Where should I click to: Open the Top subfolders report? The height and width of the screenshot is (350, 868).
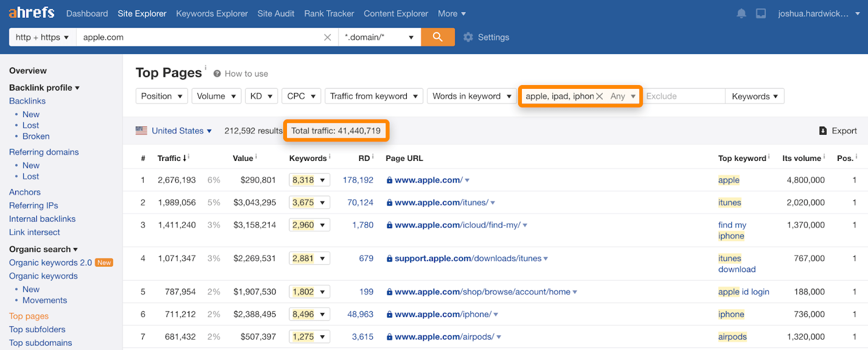(37, 329)
